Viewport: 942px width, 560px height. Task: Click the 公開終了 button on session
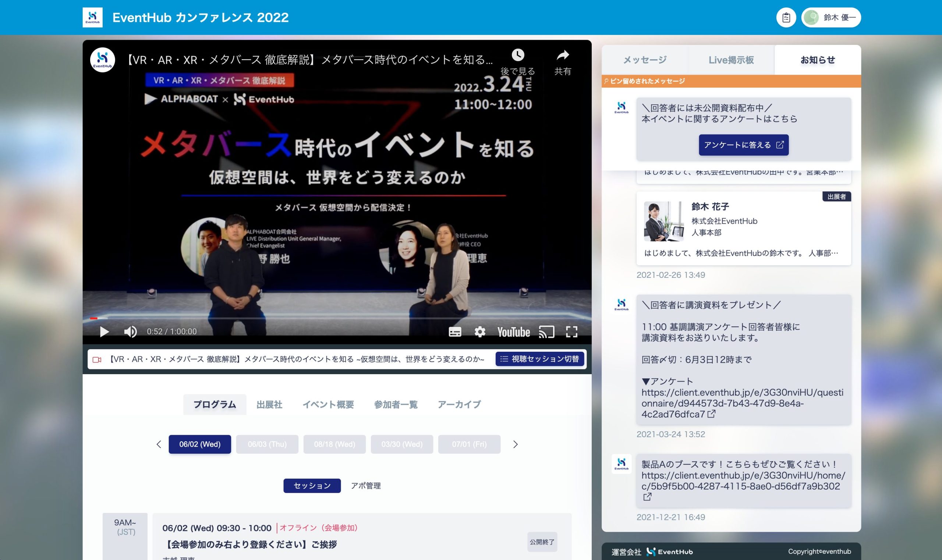542,542
